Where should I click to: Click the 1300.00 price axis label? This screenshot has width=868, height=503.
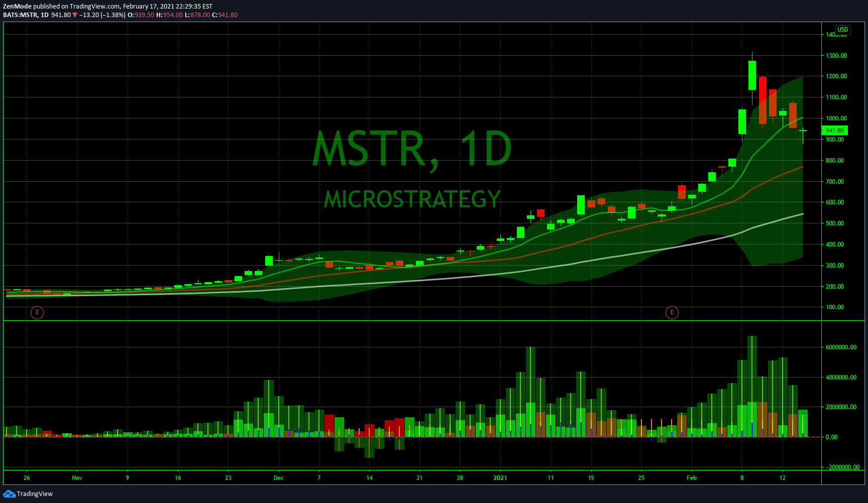coord(836,56)
